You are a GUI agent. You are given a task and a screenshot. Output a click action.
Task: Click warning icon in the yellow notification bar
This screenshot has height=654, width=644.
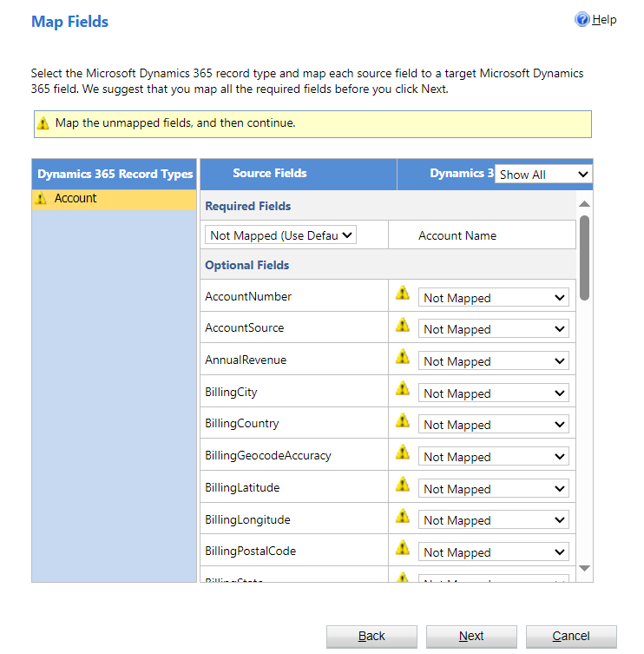tap(43, 123)
